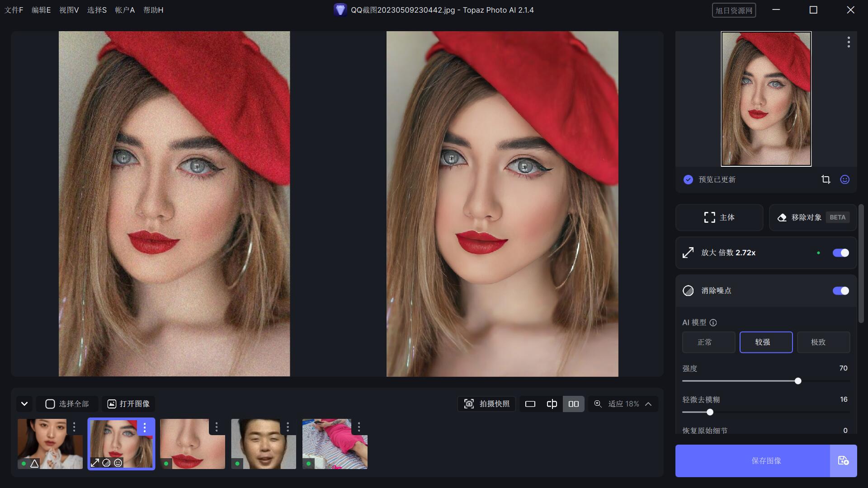Click the preview navigator thumbnail

[x=766, y=99]
